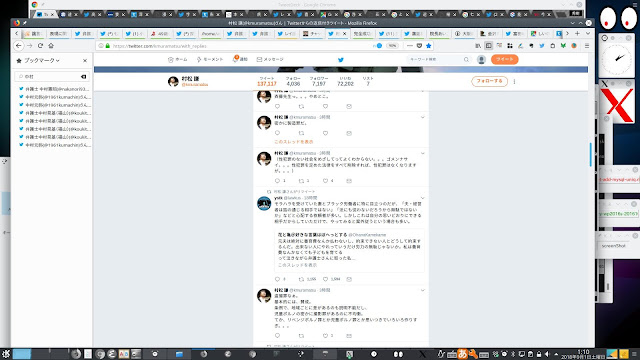
Task: Like the topmost visible tweet
Action: (x=325, y=106)
